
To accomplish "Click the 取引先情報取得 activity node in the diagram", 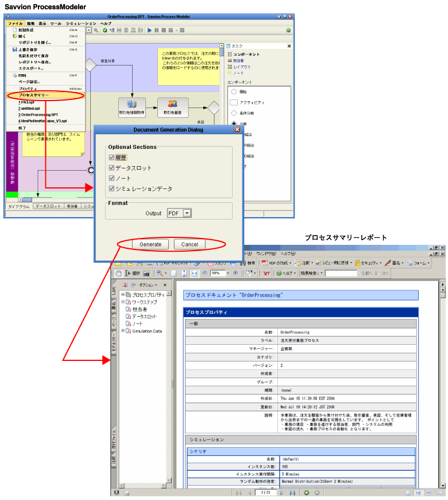I will 132,107.
